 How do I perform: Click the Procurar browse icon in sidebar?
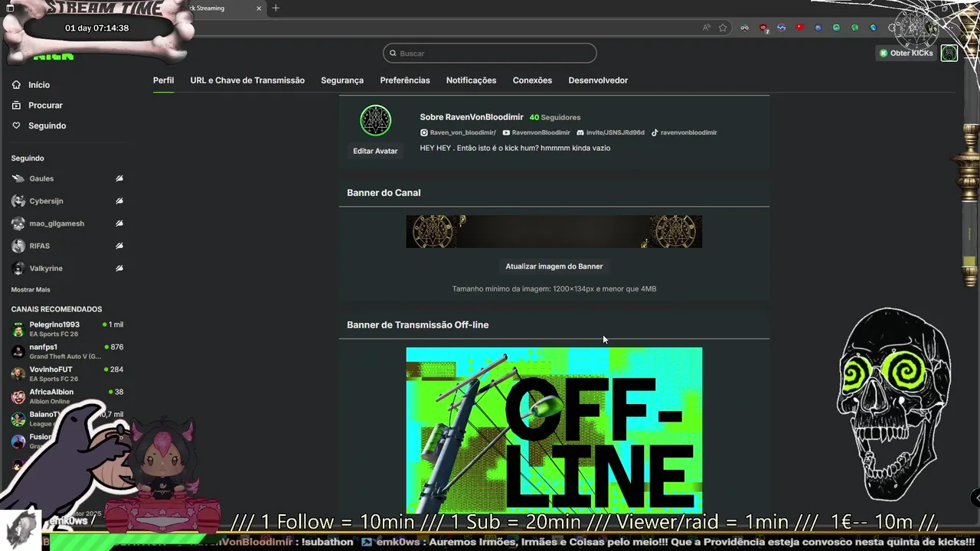pyautogui.click(x=16, y=105)
